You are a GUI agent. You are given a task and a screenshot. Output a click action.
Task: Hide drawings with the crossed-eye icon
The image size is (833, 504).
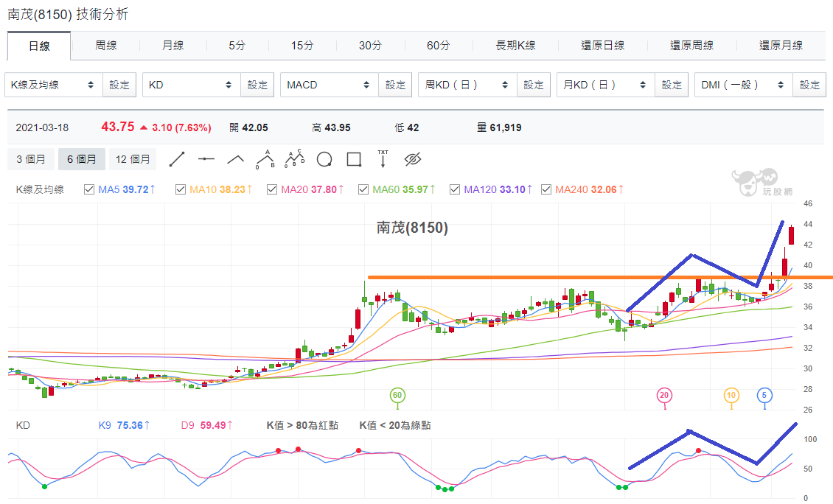[x=412, y=159]
